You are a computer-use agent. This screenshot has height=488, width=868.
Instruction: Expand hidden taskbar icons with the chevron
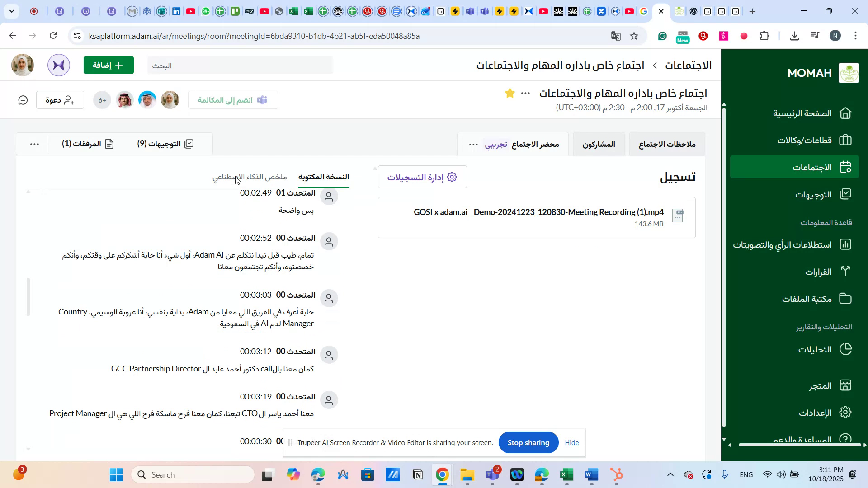(x=670, y=474)
